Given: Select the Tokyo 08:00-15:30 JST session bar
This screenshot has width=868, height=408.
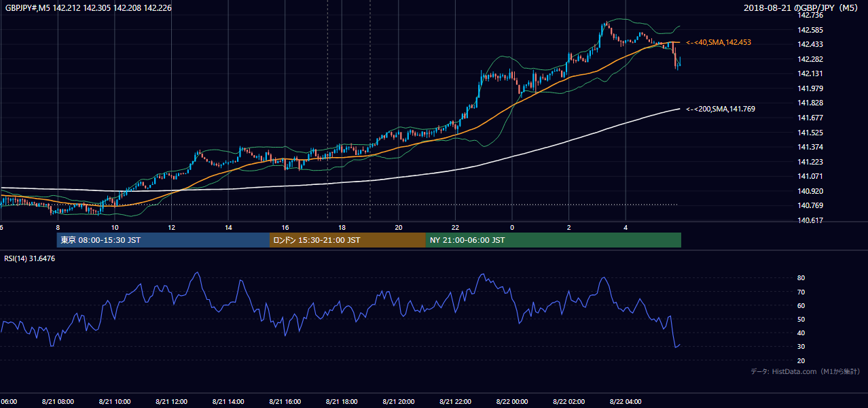Looking at the screenshot, I should [163, 240].
